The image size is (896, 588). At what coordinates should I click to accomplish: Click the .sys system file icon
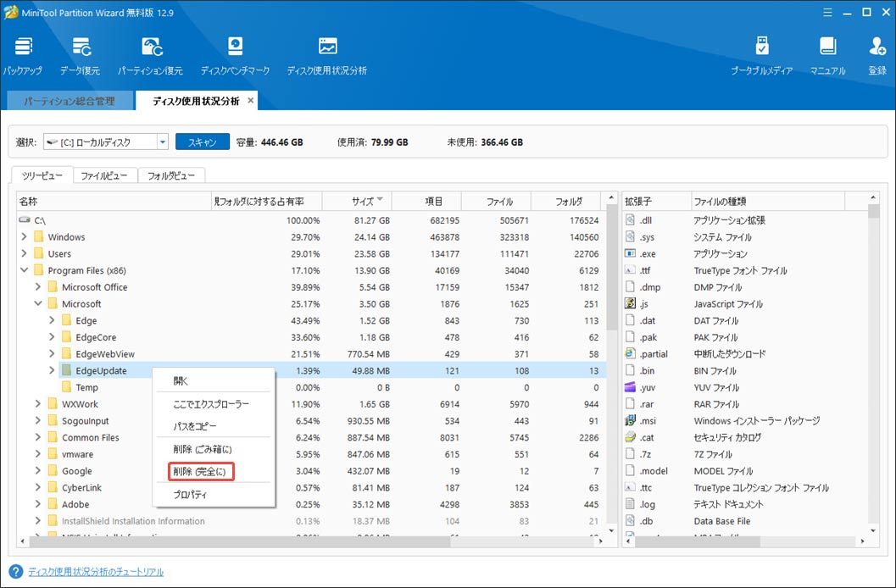pos(630,236)
